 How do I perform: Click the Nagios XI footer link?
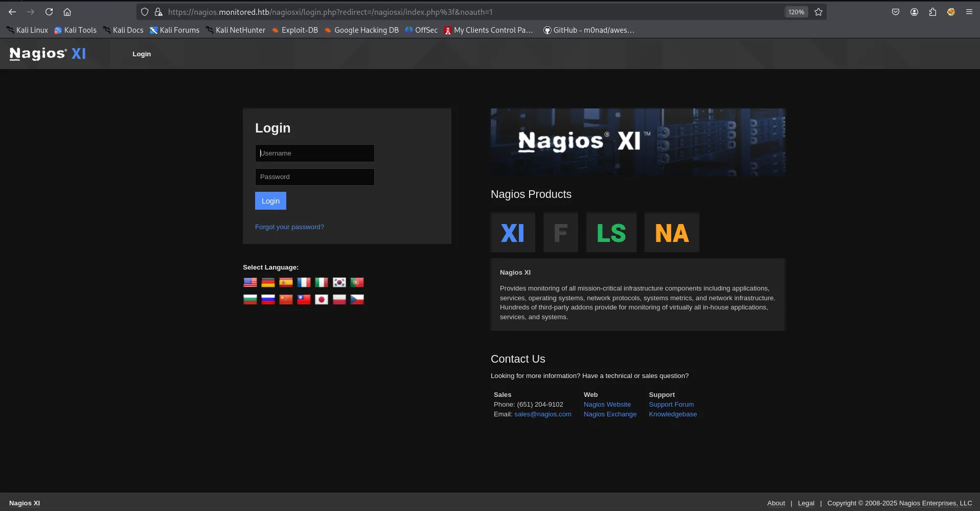pyautogui.click(x=25, y=503)
